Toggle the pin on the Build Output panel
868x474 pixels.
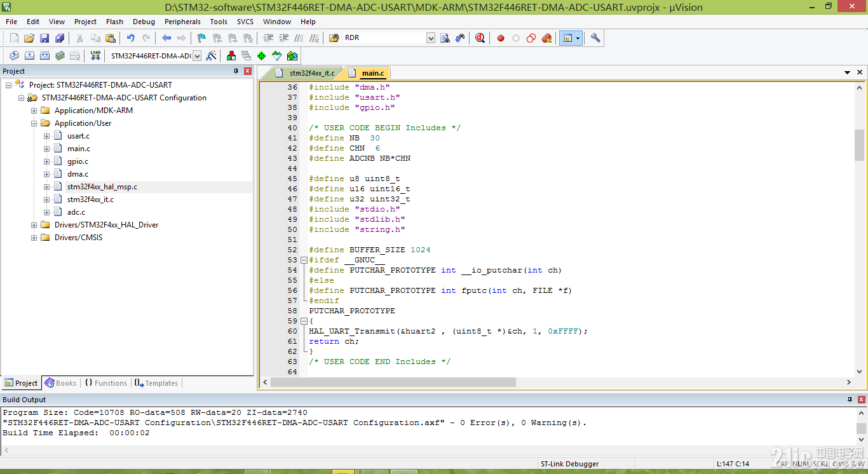[x=850, y=400]
